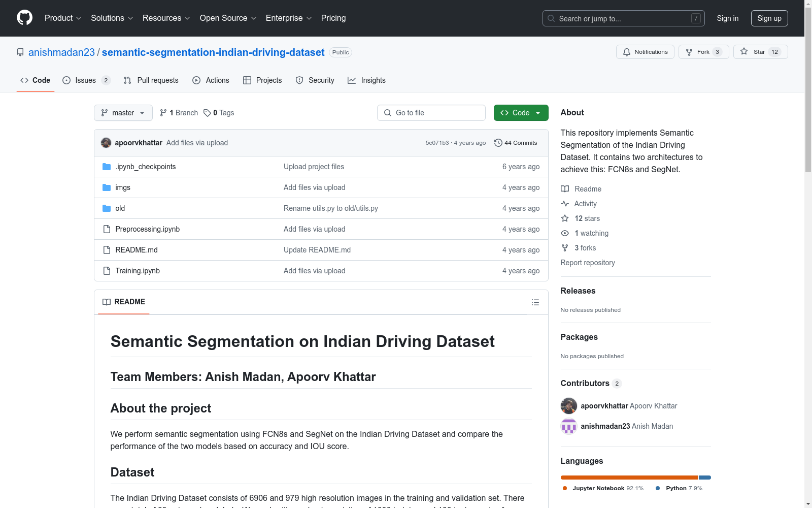Viewport: 812px width, 508px height.
Task: Click the commit history clock icon
Action: 498,143
